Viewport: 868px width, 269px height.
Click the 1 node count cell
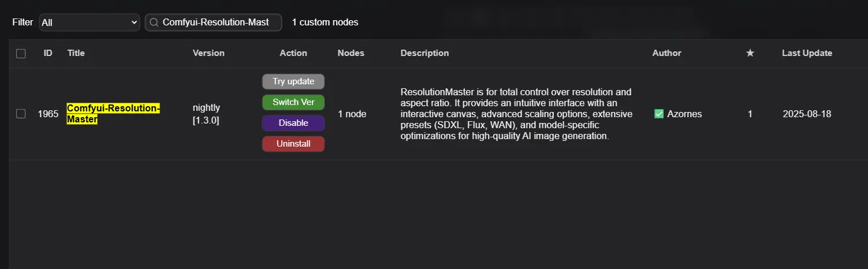pos(352,114)
